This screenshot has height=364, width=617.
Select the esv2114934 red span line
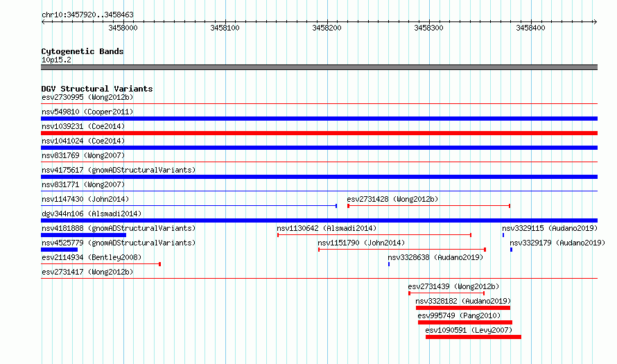coord(101,264)
